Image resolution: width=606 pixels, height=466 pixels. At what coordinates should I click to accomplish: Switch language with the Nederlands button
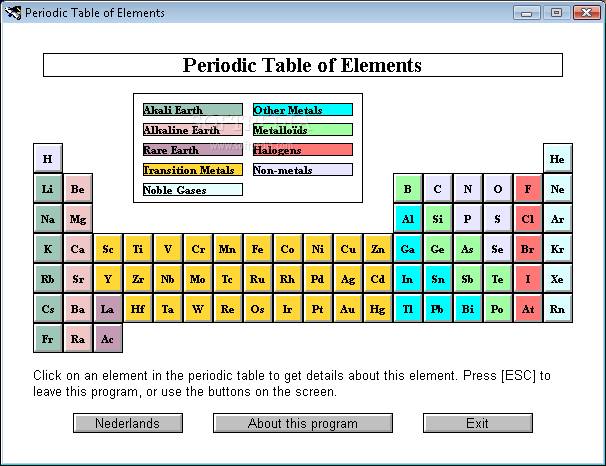(x=127, y=423)
